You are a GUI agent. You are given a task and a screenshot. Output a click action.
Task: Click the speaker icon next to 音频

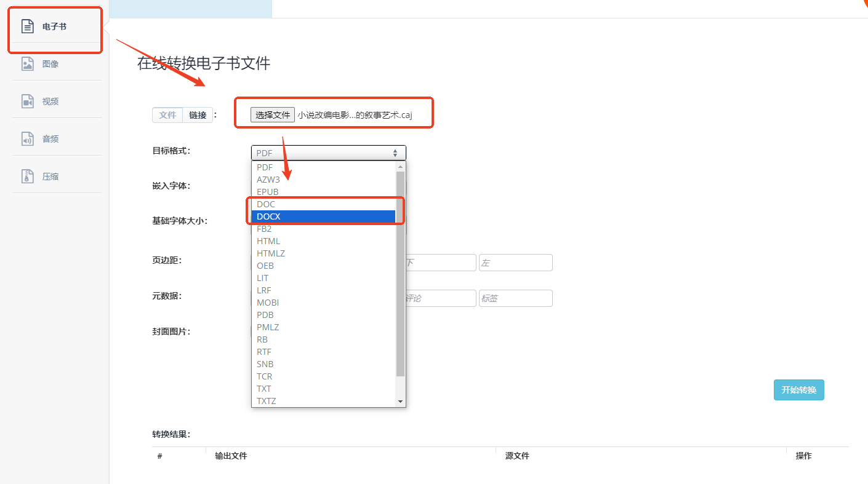(x=27, y=138)
